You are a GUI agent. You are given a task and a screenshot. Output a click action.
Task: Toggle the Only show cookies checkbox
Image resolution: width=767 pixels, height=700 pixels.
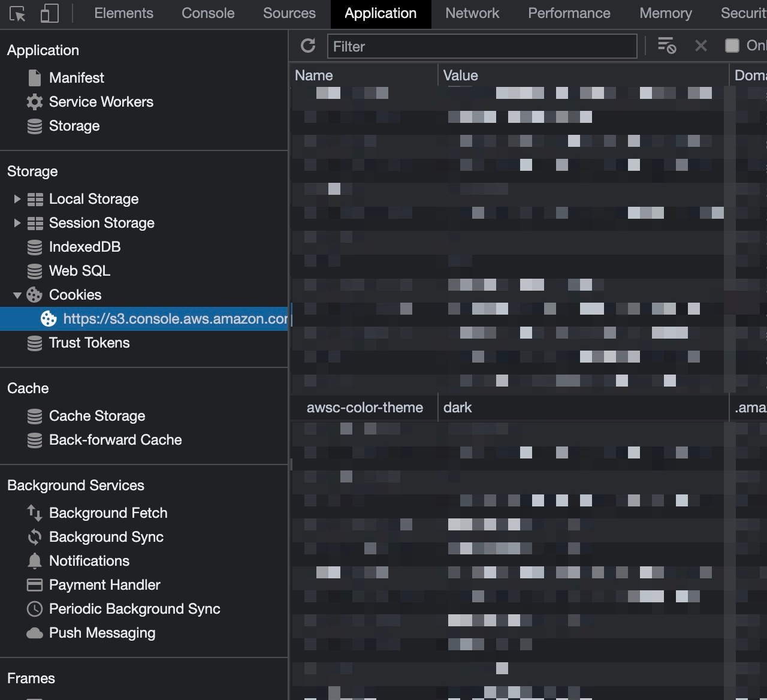pos(732,46)
